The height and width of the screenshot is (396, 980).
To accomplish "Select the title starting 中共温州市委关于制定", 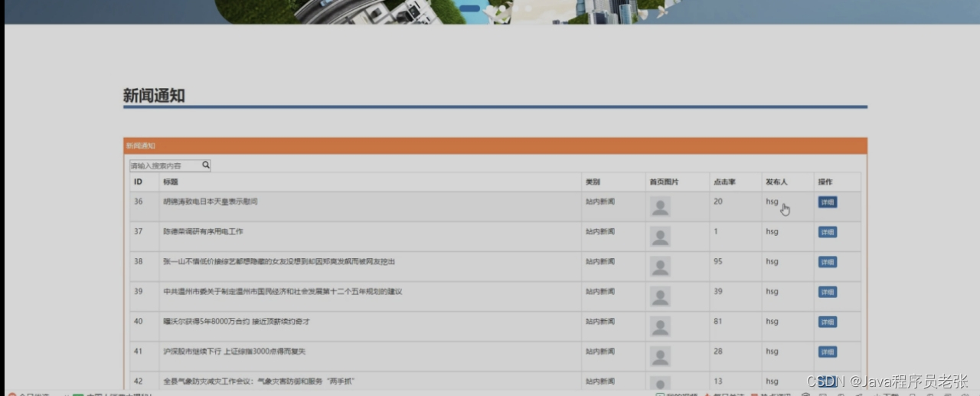I will [x=283, y=291].
